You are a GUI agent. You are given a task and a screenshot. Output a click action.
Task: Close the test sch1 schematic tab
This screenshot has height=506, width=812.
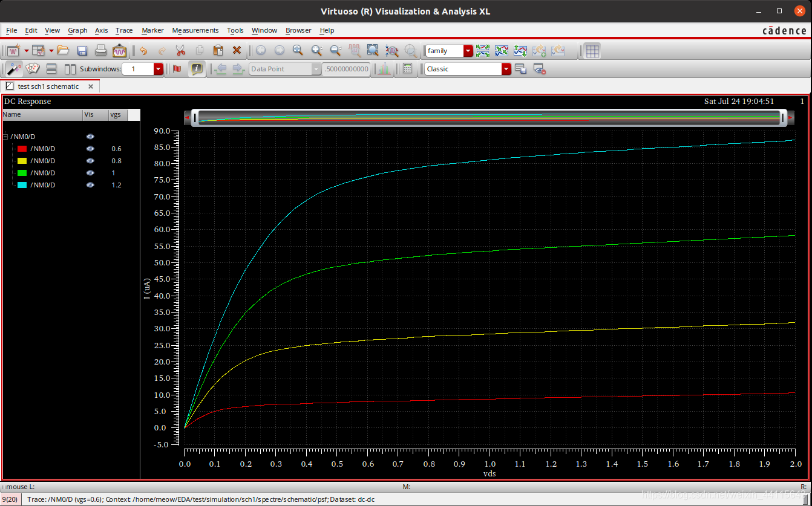tap(91, 86)
